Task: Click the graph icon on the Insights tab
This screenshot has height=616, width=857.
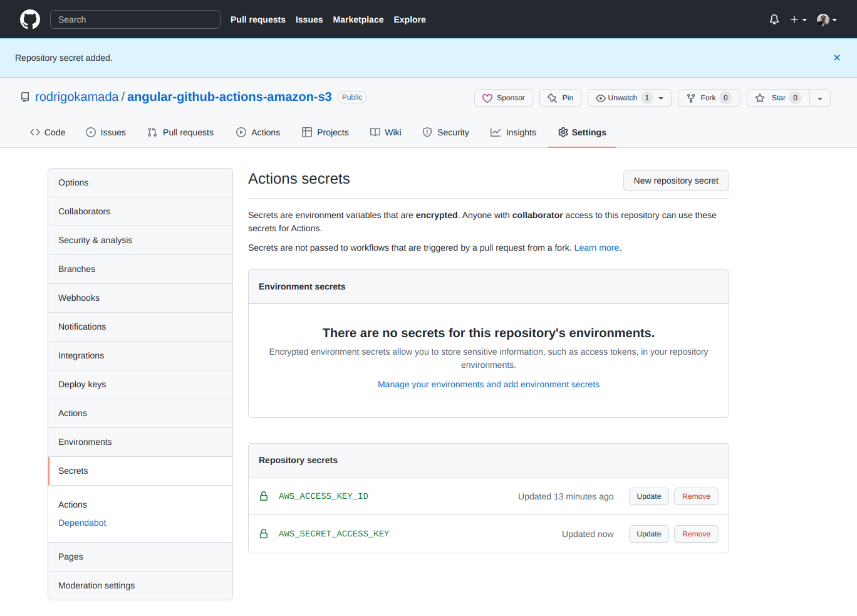Action: pos(494,132)
